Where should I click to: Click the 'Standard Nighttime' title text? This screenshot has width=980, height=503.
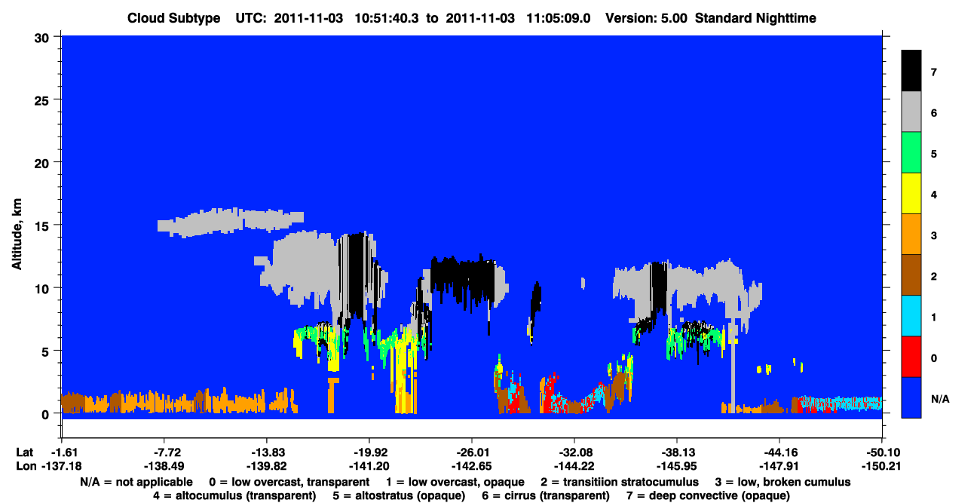coord(757,18)
